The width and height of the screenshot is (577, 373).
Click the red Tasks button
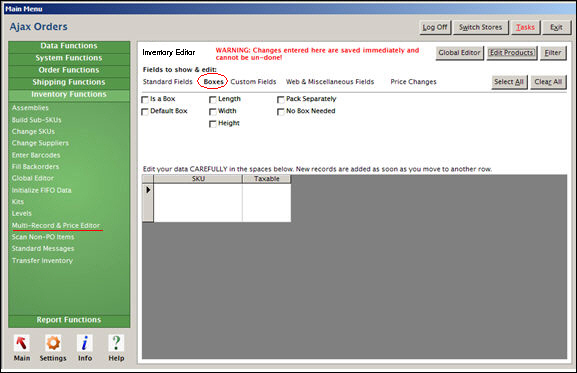525,27
